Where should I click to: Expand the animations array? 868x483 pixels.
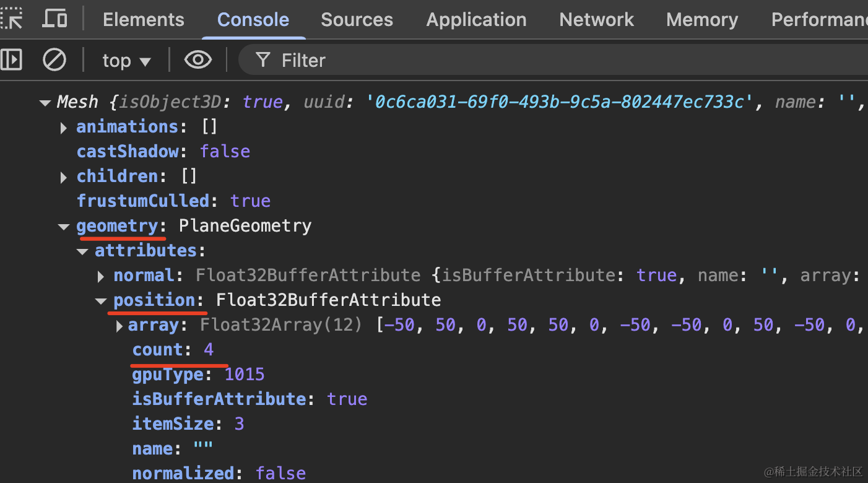(63, 128)
